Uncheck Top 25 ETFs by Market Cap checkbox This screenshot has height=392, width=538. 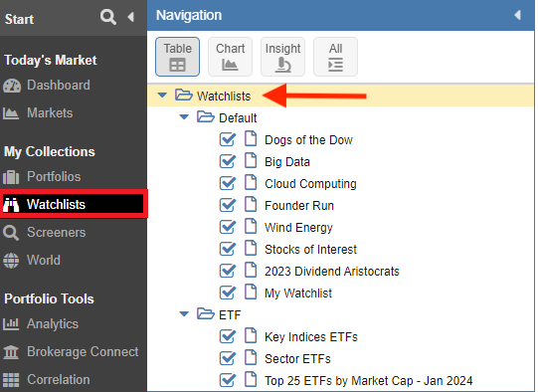[x=228, y=380]
